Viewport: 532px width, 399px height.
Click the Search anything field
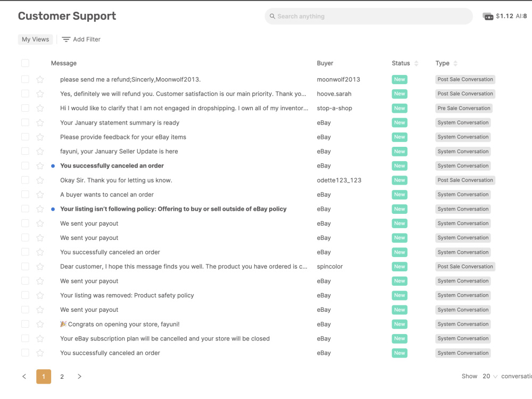coord(369,16)
